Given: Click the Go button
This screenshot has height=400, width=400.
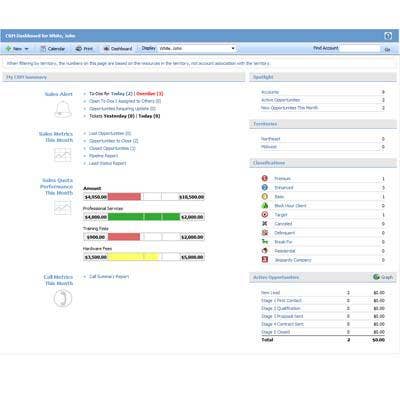Looking at the screenshot, I should [387, 49].
